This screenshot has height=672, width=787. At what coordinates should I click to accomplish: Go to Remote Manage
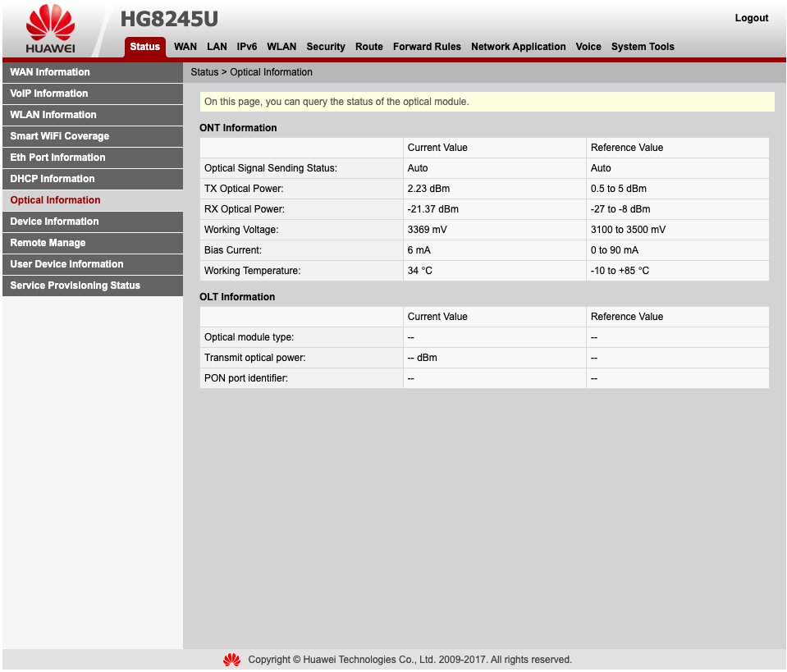click(93, 243)
